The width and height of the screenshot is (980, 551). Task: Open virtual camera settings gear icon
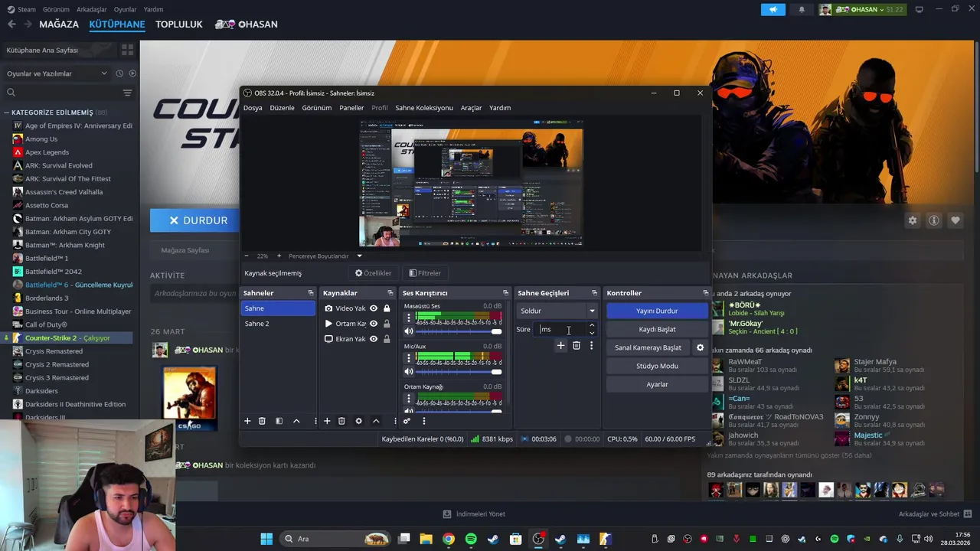coord(700,347)
